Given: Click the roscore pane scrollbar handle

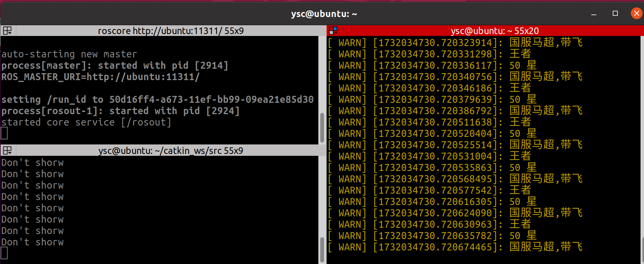Looking at the screenshot, I should pyautogui.click(x=322, y=128).
